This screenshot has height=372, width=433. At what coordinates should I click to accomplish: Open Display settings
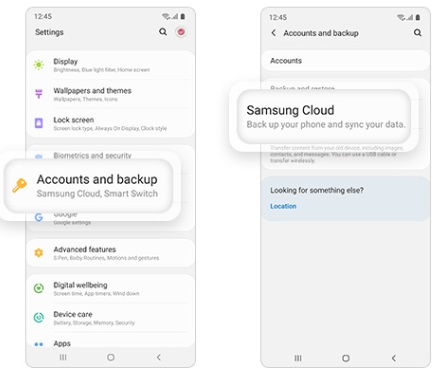110,65
